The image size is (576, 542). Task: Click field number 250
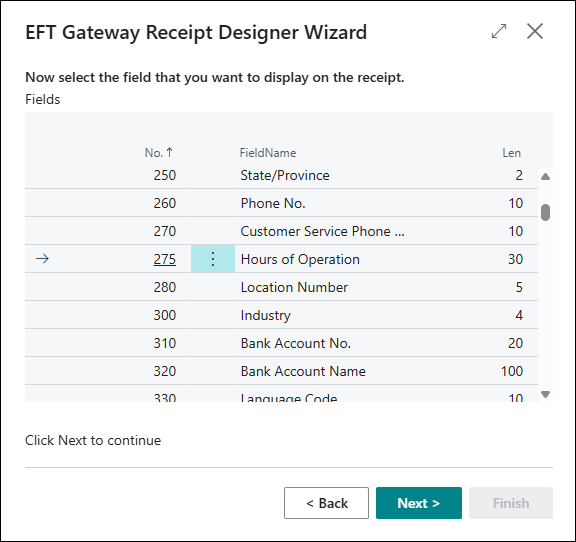[165, 175]
